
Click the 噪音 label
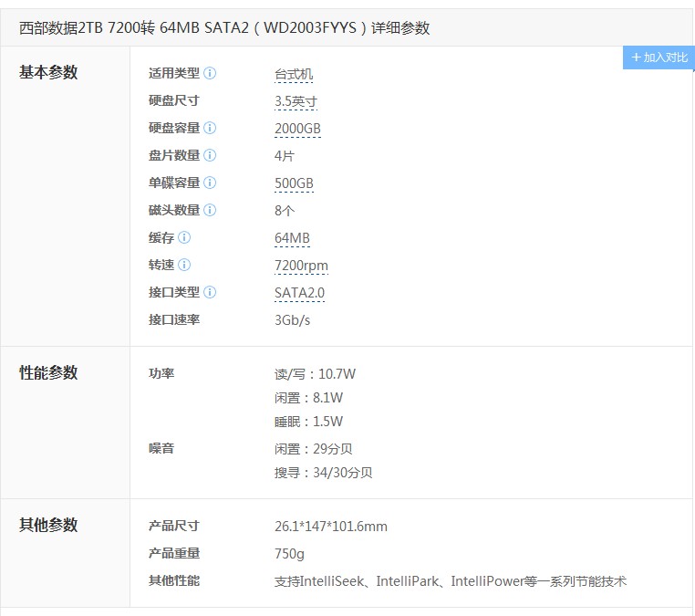click(x=161, y=448)
